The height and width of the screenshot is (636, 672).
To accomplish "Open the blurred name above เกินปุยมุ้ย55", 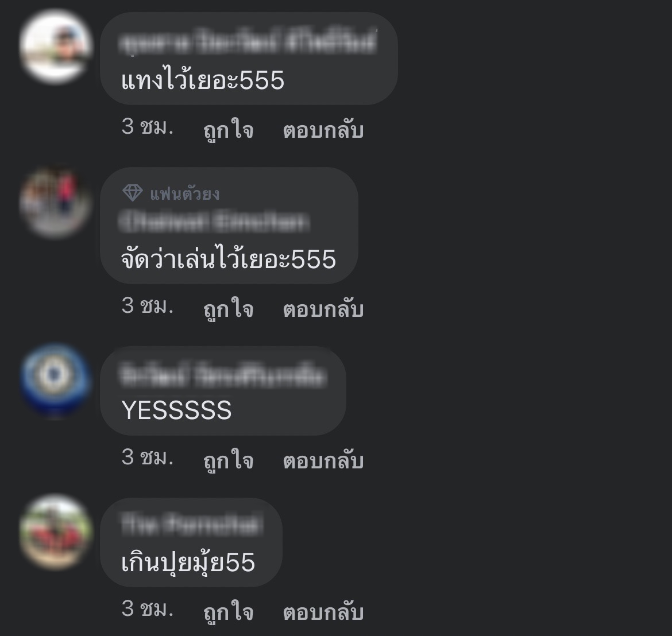I will pos(191,524).
